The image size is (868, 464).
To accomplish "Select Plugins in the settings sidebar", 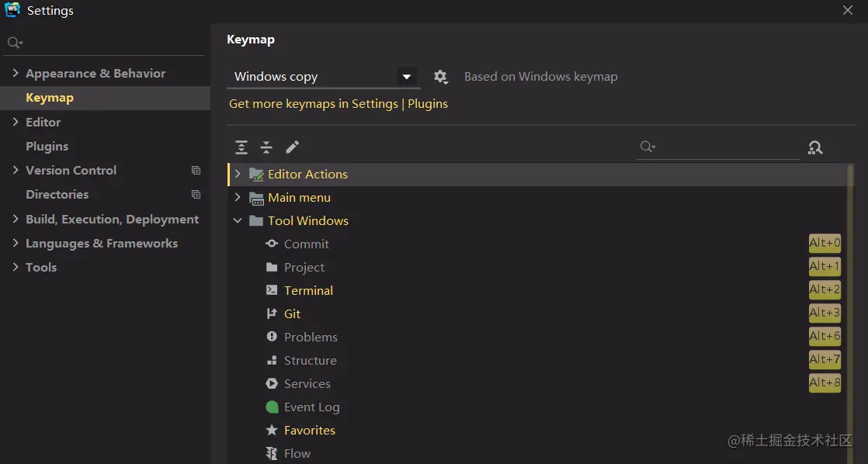I will coord(47,146).
